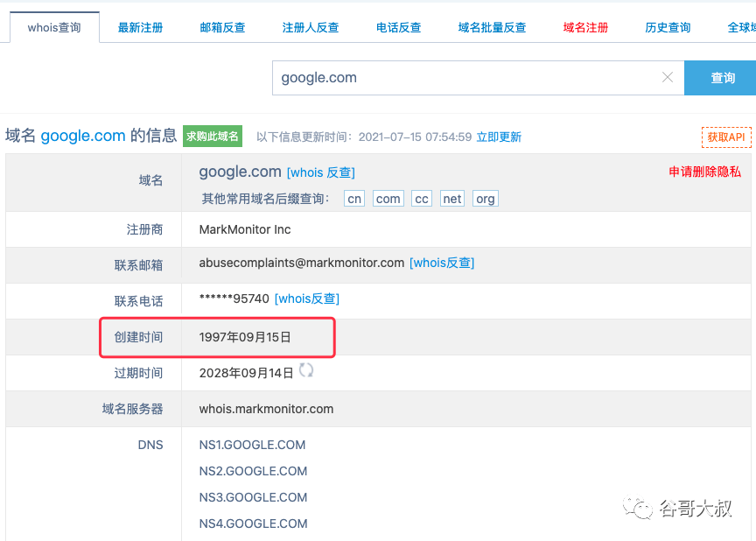Click the email abusecomplaints@markmonitor.com
756x541 pixels.
(302, 263)
